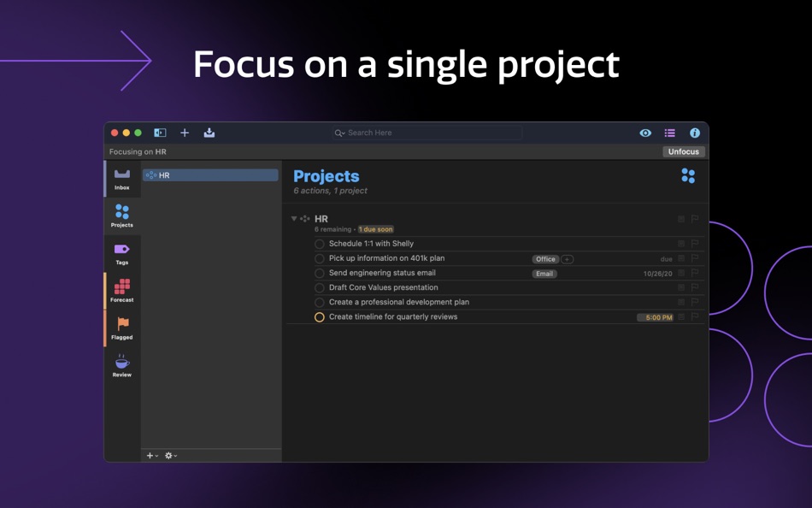812x508 pixels.
Task: Click the Office tag on 401k task
Action: coord(545,258)
